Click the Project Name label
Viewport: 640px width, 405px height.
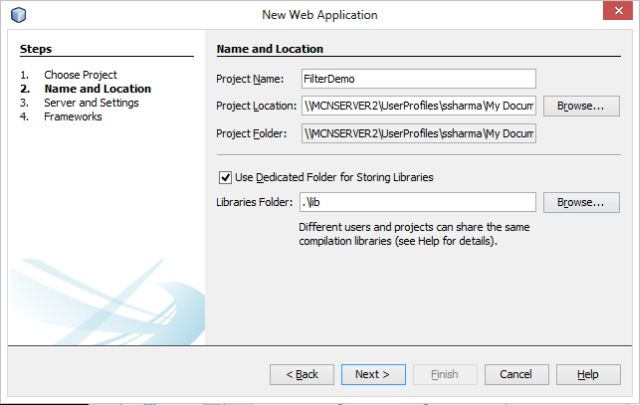[251, 79]
